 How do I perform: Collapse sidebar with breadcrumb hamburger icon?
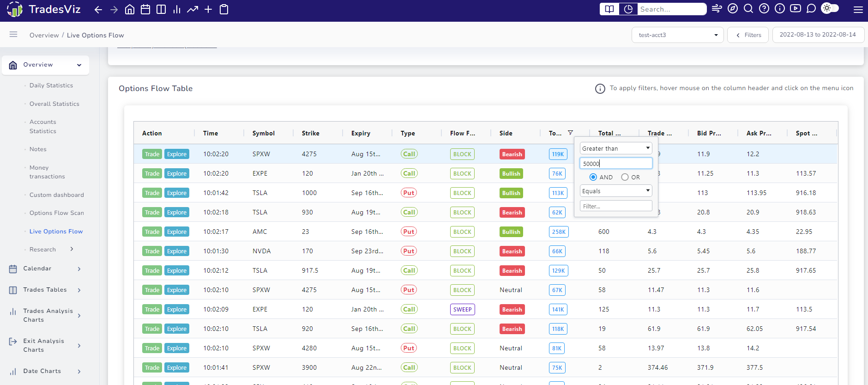[x=13, y=34]
